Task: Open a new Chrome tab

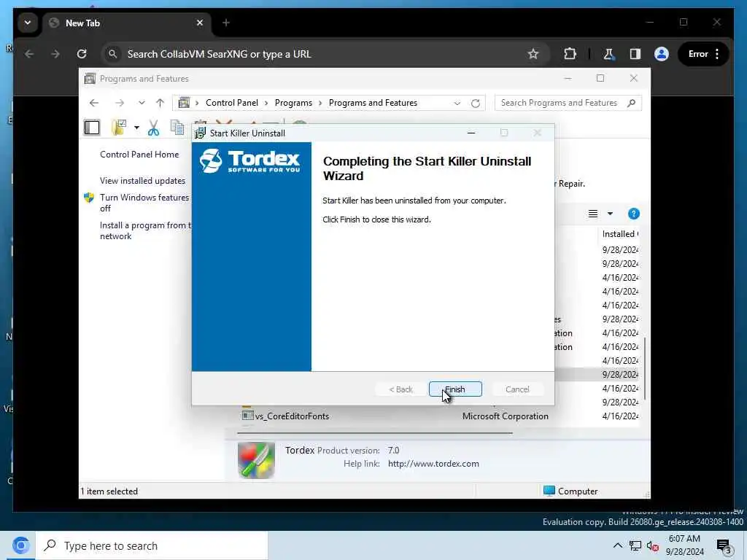Action: tap(226, 23)
